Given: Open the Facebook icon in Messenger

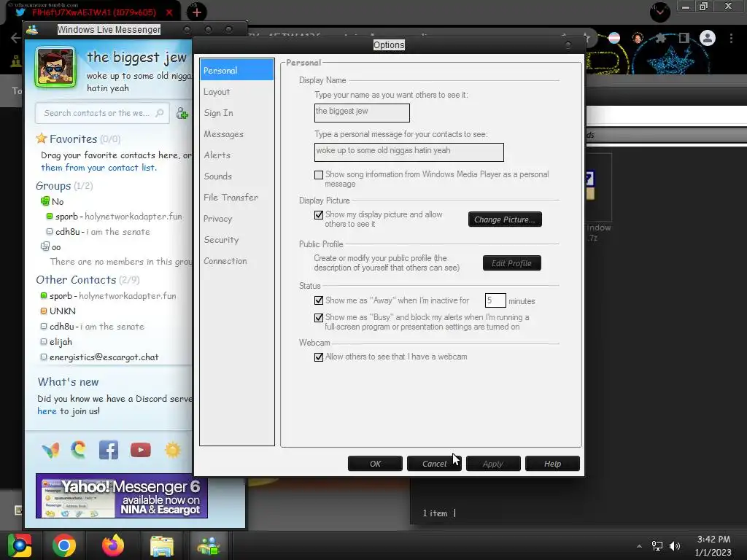Looking at the screenshot, I should pyautogui.click(x=108, y=450).
